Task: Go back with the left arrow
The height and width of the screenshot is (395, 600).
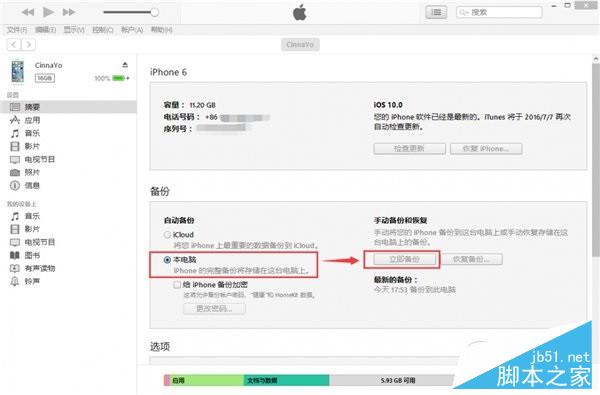Action: (x=14, y=45)
